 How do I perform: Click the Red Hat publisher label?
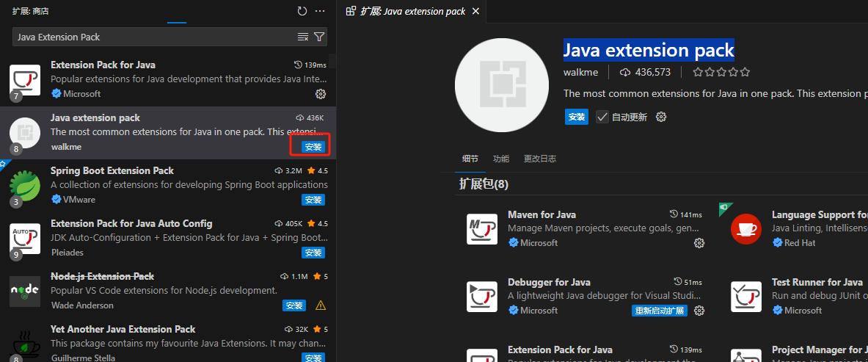point(794,243)
